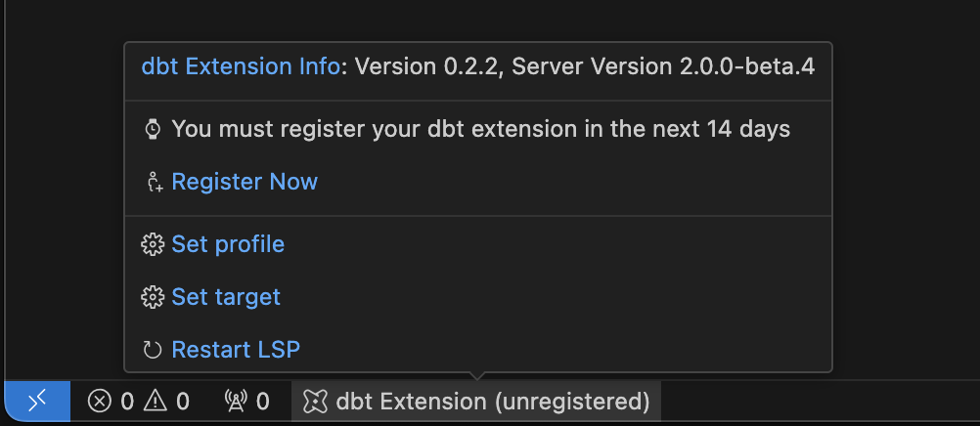Click the gear icon next to Set profile

pos(153,244)
